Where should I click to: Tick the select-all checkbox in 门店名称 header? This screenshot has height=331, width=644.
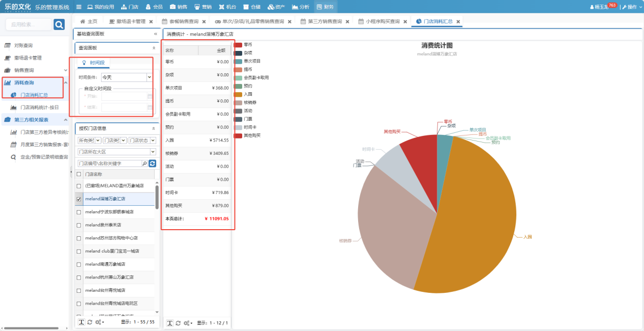pos(79,174)
